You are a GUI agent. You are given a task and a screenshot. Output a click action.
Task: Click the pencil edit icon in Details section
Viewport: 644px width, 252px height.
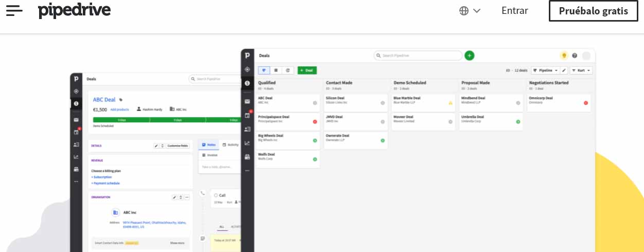tap(156, 146)
